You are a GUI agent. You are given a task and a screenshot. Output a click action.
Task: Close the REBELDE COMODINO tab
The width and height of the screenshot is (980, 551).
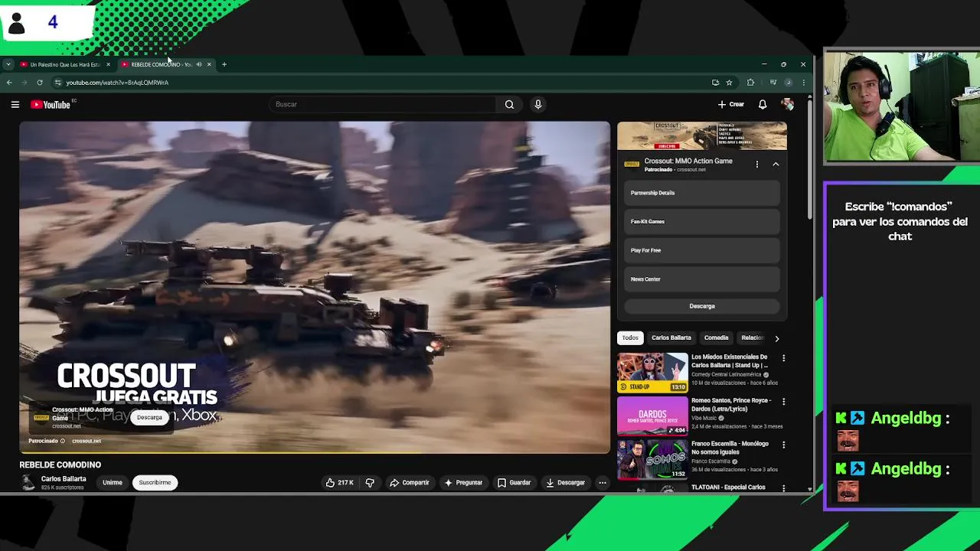(x=209, y=64)
